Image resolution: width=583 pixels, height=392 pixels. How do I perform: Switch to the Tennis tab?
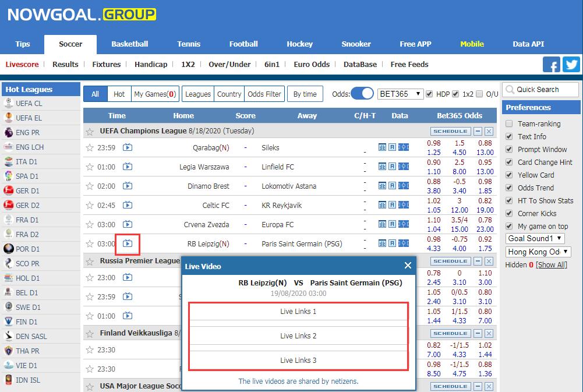click(x=189, y=44)
